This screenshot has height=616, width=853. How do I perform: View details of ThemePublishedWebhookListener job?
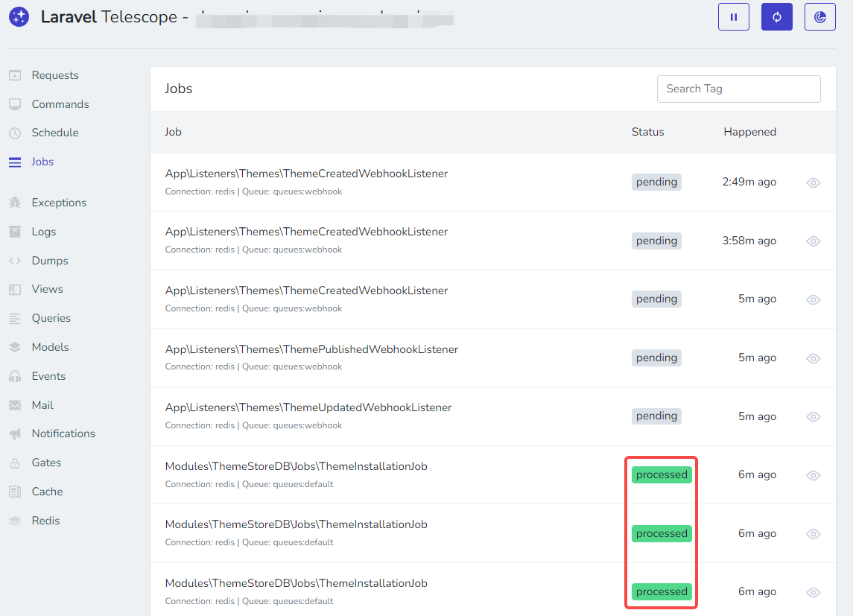coord(814,358)
